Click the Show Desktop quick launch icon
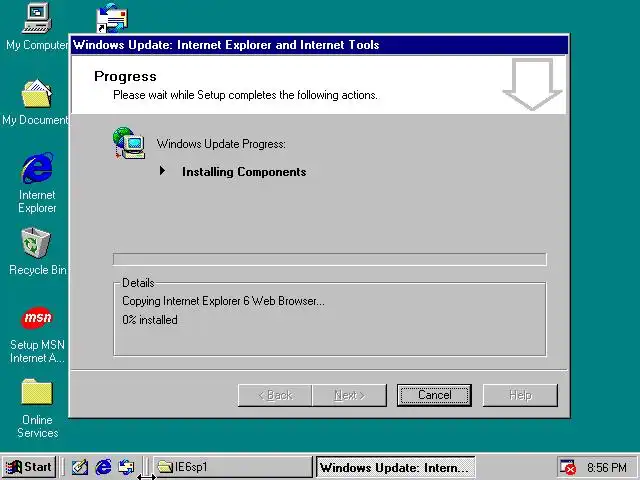The height and width of the screenshot is (480, 640). (80, 467)
